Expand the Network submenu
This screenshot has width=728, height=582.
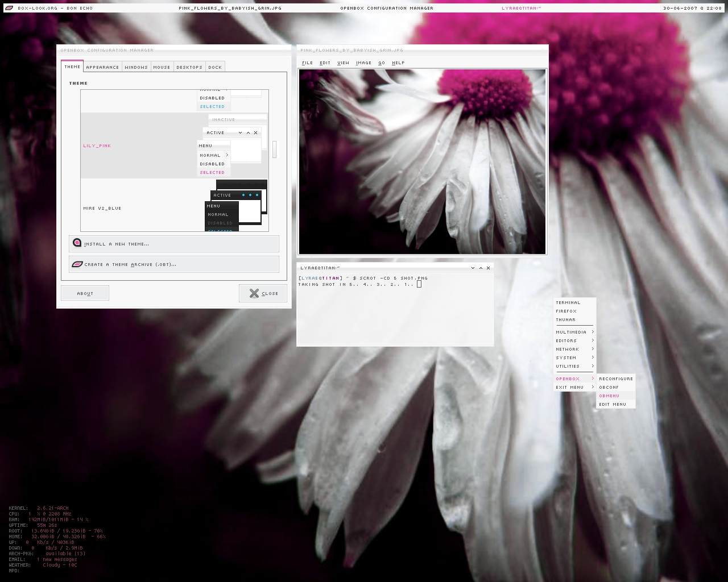(x=574, y=350)
